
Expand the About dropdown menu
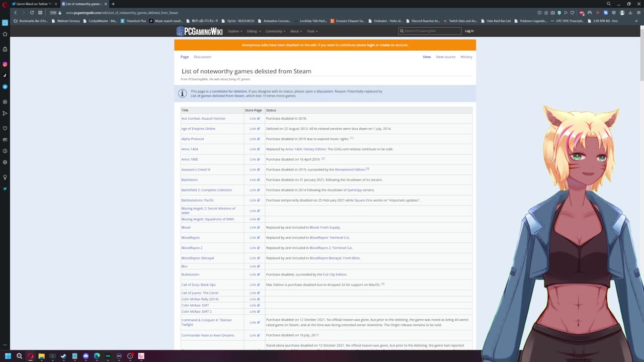pyautogui.click(x=296, y=31)
